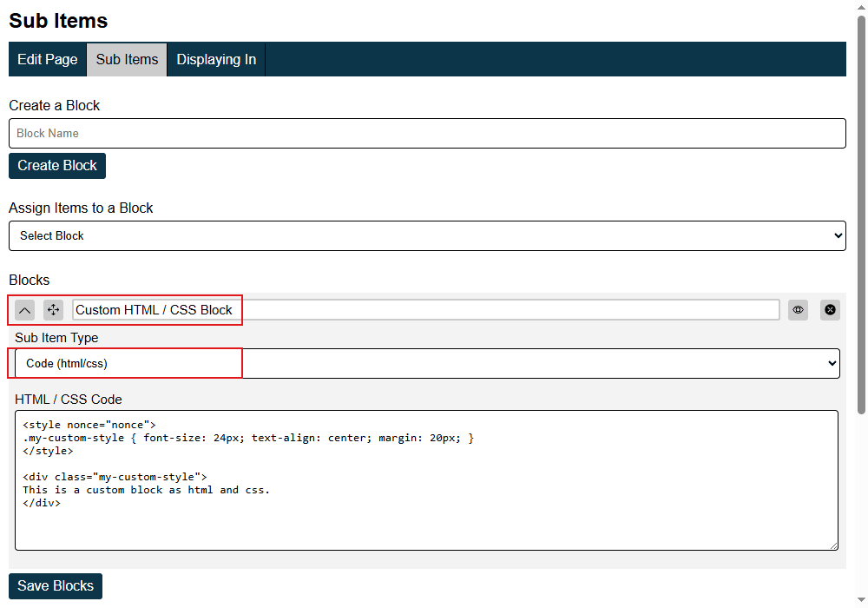868x608 pixels.
Task: Click inside the HTML / CSS Code textarea
Action: pyautogui.click(x=426, y=480)
